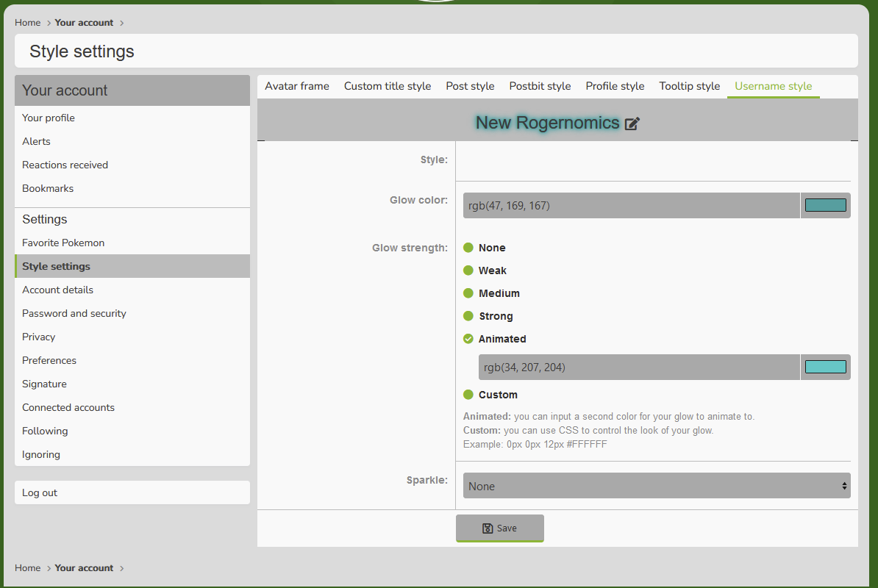
Task: Click the edit pencil icon beside New Rogernomics
Action: tap(632, 123)
